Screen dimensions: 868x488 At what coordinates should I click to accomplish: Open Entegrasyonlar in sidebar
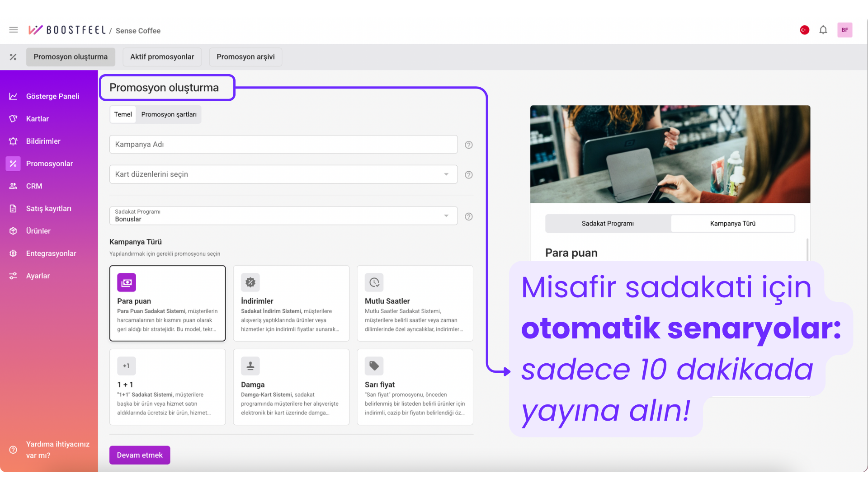point(51,253)
